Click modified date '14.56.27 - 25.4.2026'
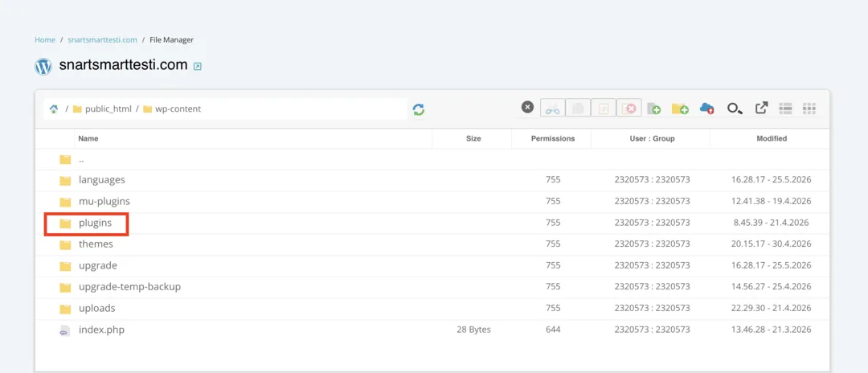The image size is (868, 373). (772, 287)
